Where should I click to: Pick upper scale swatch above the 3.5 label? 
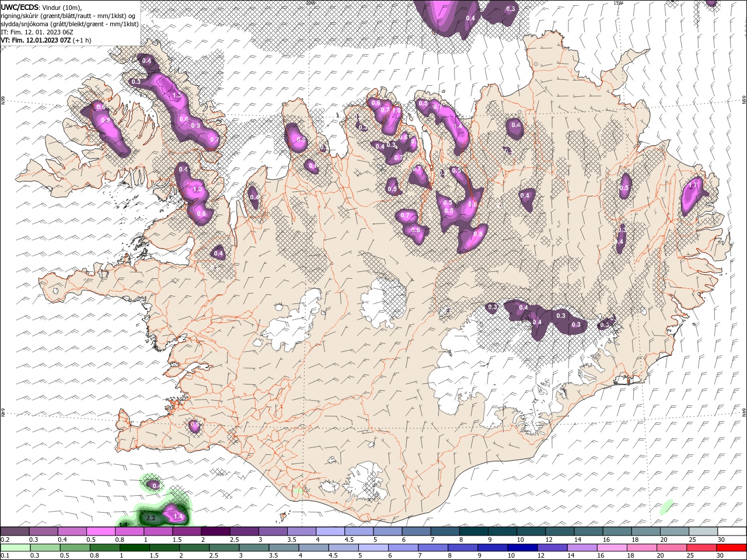click(x=301, y=531)
